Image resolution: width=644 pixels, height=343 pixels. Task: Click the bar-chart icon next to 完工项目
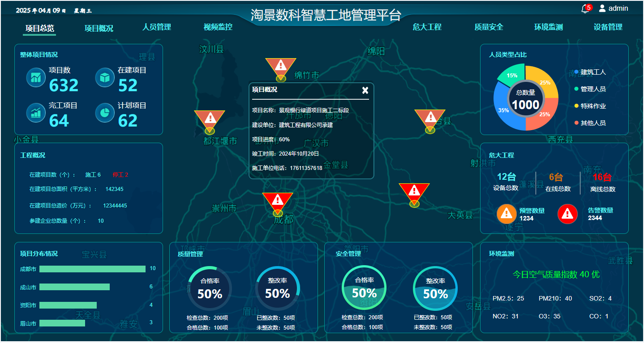click(36, 113)
